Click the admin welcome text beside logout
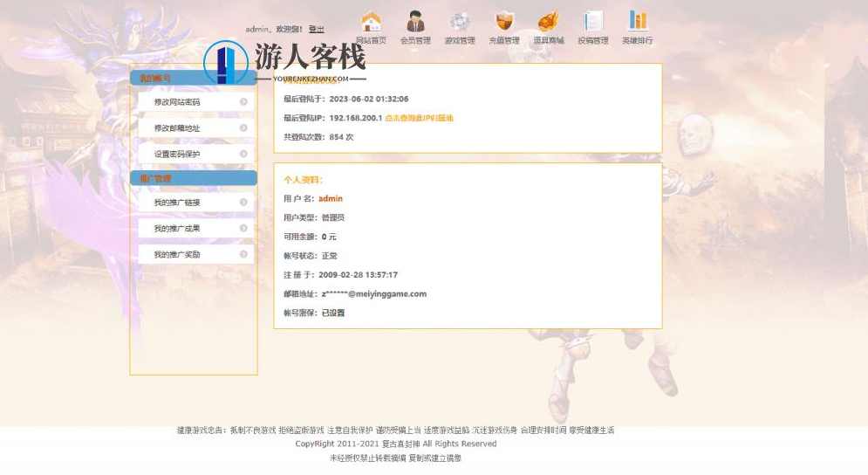This screenshot has width=868, height=475. pos(274,29)
